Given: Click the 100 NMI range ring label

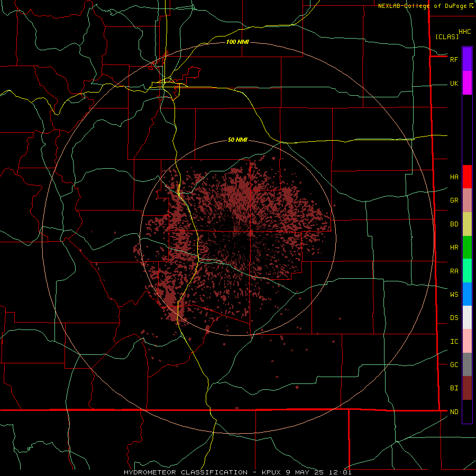Looking at the screenshot, I should pyautogui.click(x=237, y=42).
